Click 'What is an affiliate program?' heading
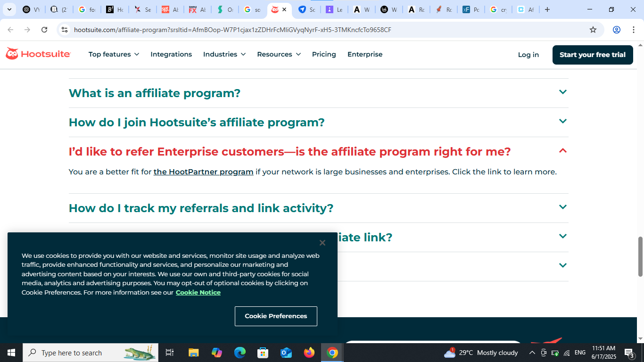Image resolution: width=644 pixels, height=362 pixels. tap(155, 93)
